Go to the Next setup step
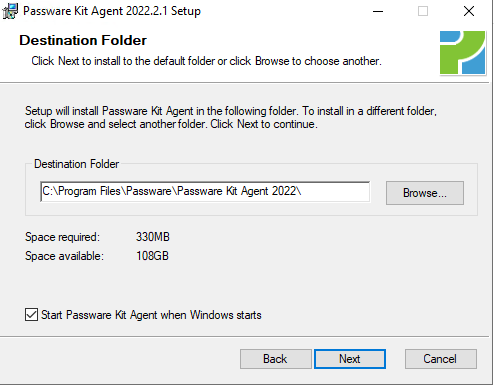The image size is (494, 386). (x=350, y=359)
